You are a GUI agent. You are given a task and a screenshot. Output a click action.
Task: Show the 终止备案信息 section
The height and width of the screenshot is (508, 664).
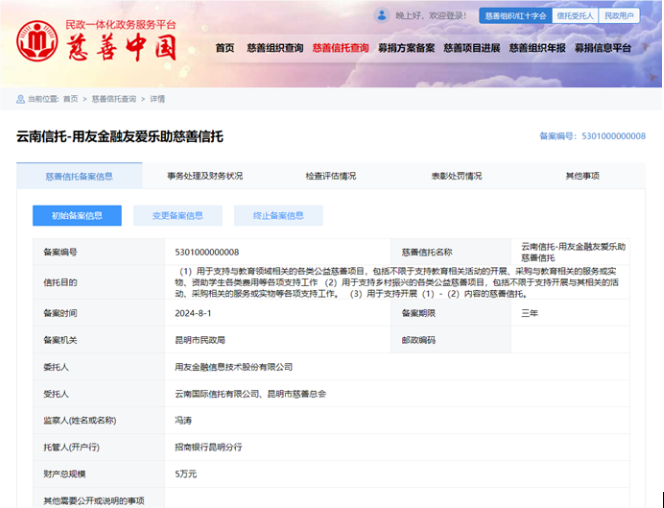[278, 216]
